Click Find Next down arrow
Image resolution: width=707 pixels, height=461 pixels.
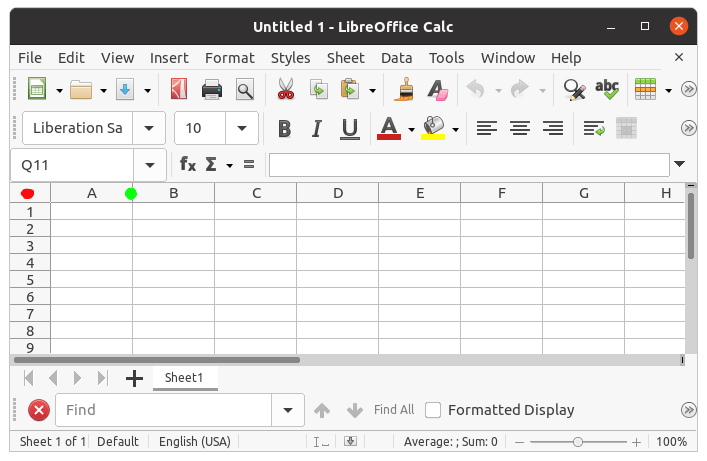(x=355, y=410)
